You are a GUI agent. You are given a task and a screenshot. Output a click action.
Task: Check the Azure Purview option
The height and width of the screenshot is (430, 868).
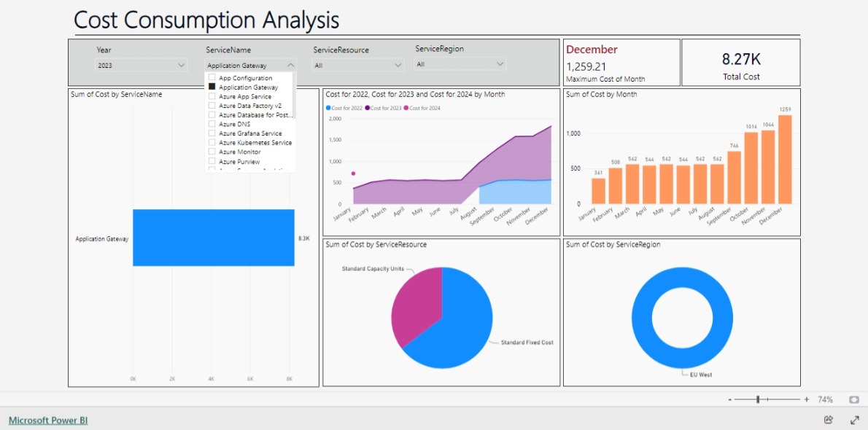coord(212,161)
